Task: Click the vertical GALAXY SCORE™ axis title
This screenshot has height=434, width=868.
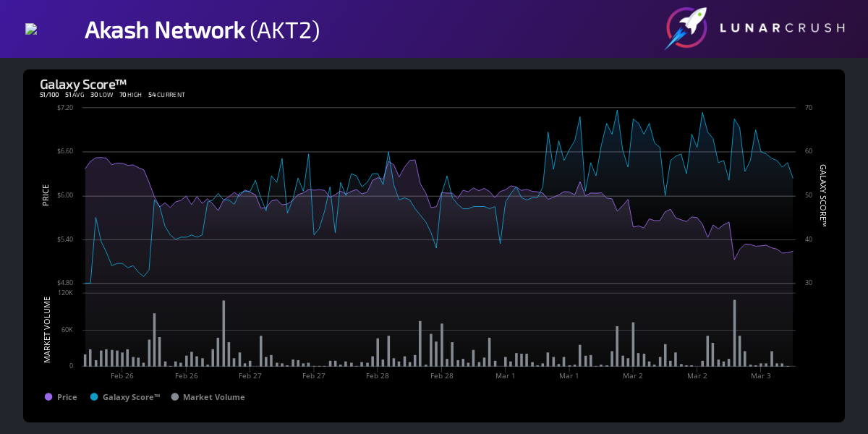Action: [x=822, y=195]
